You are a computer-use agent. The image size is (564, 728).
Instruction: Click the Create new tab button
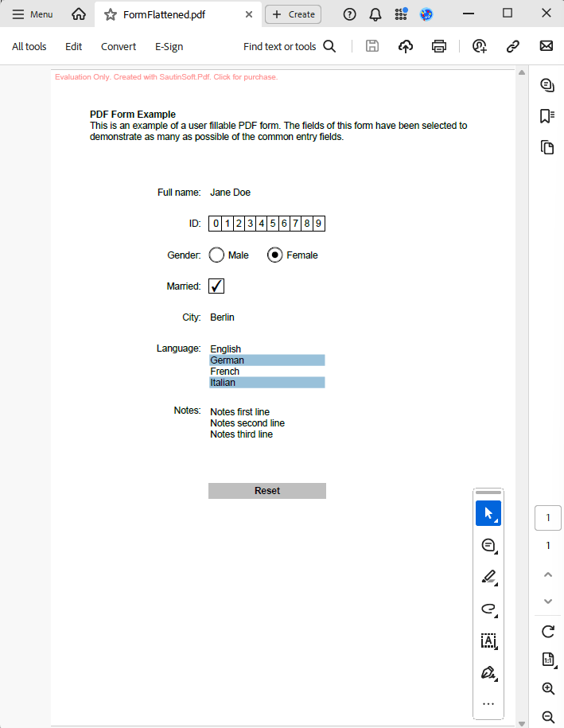(293, 14)
